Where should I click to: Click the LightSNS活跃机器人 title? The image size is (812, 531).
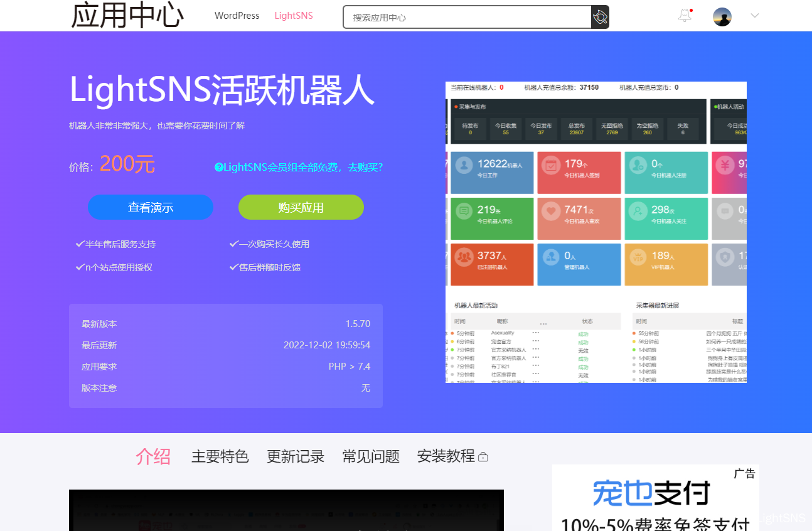point(222,90)
